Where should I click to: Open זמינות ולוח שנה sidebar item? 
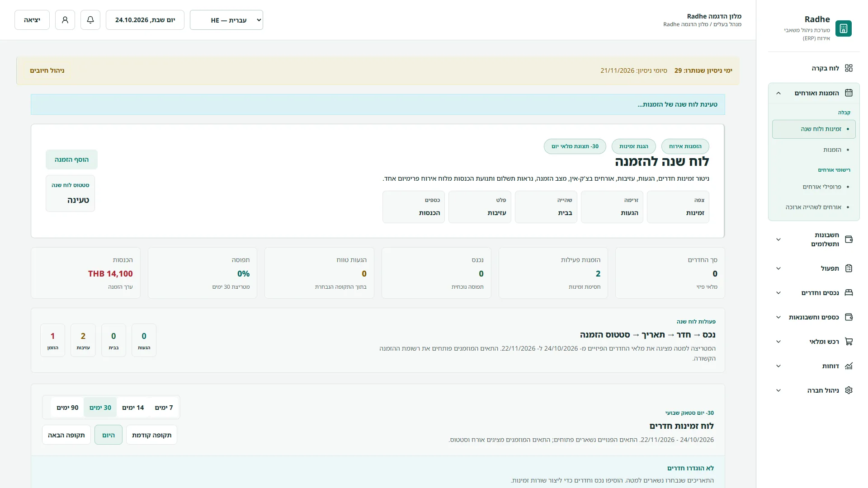coord(814,129)
